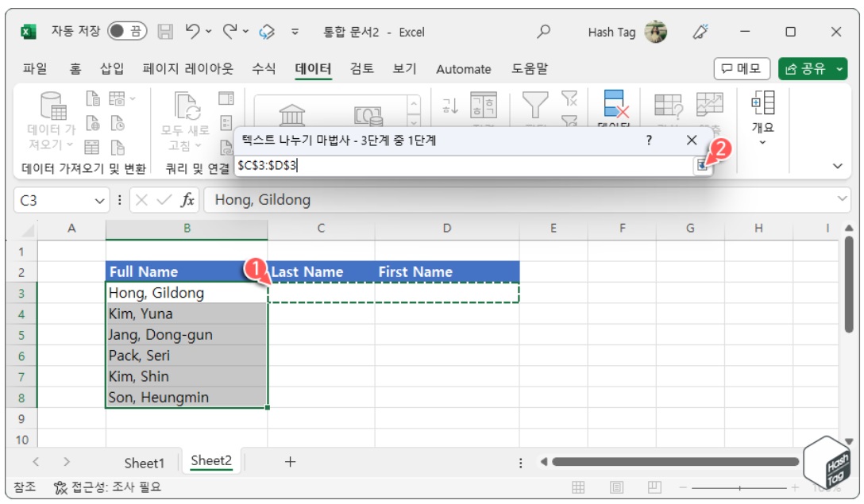This screenshot has height=504, width=864.
Task: Select the Sheet2 tab
Action: click(211, 461)
